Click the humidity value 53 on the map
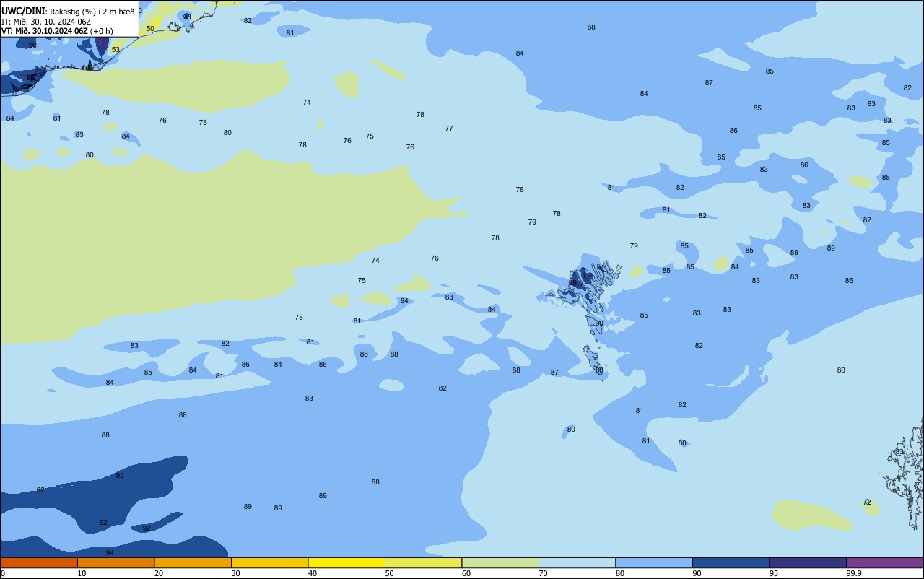The width and height of the screenshot is (924, 579). tap(115, 50)
